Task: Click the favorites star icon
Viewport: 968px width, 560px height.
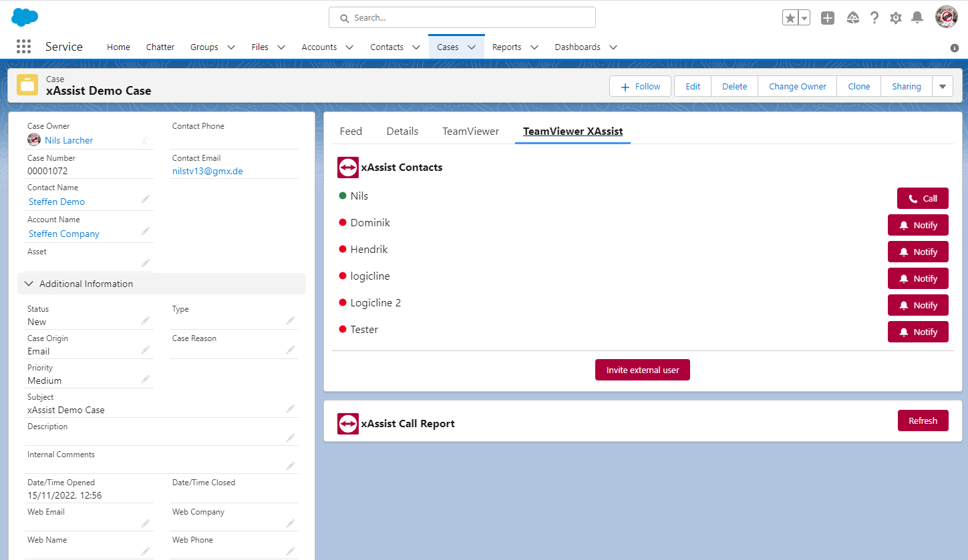Action: coord(790,17)
